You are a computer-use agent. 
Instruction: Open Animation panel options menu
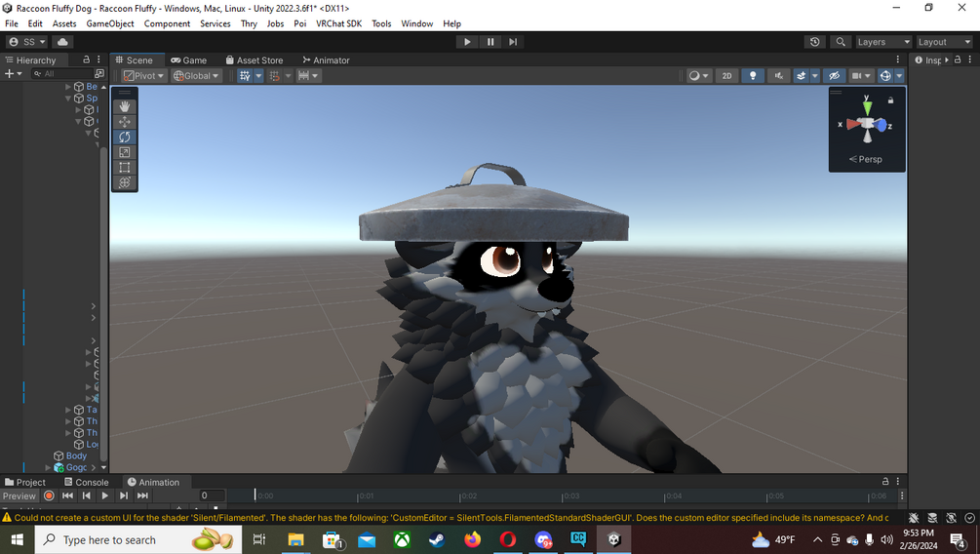pos(898,482)
